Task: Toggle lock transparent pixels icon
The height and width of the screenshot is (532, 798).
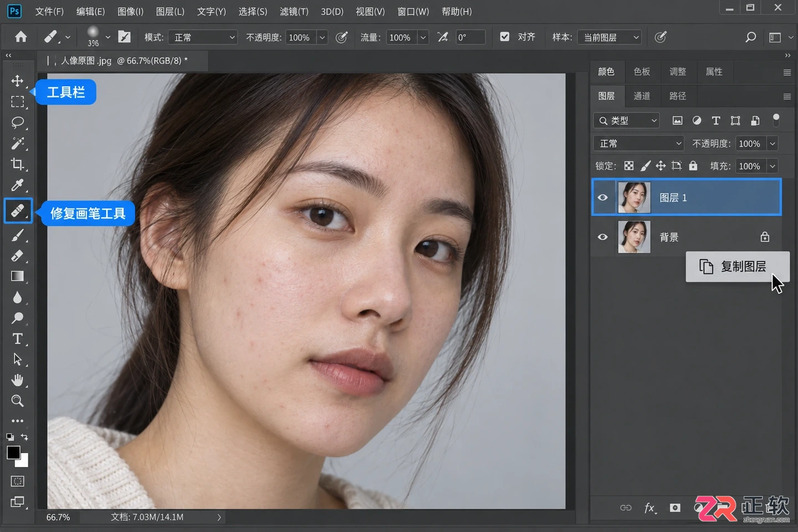Action: tap(629, 166)
